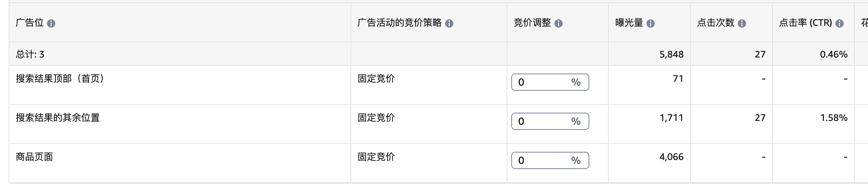Click info icon next to 曝光量 header
The width and height of the screenshot is (868, 187).
(x=651, y=23)
